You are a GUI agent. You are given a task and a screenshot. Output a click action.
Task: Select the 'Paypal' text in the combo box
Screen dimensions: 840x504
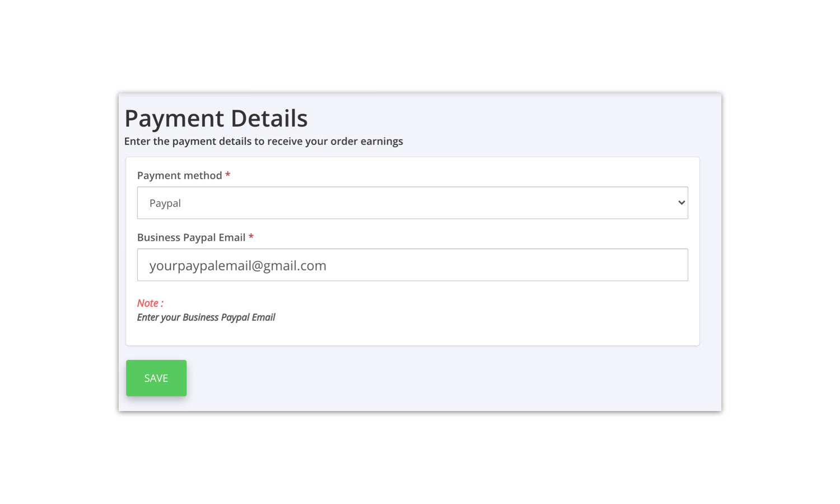(165, 203)
